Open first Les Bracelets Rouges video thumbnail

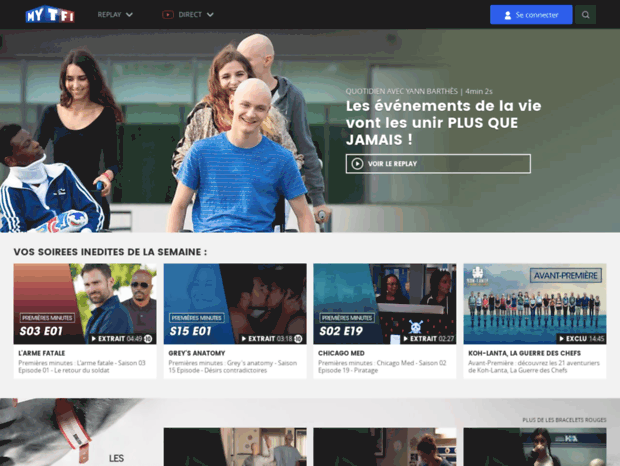pos(235,447)
